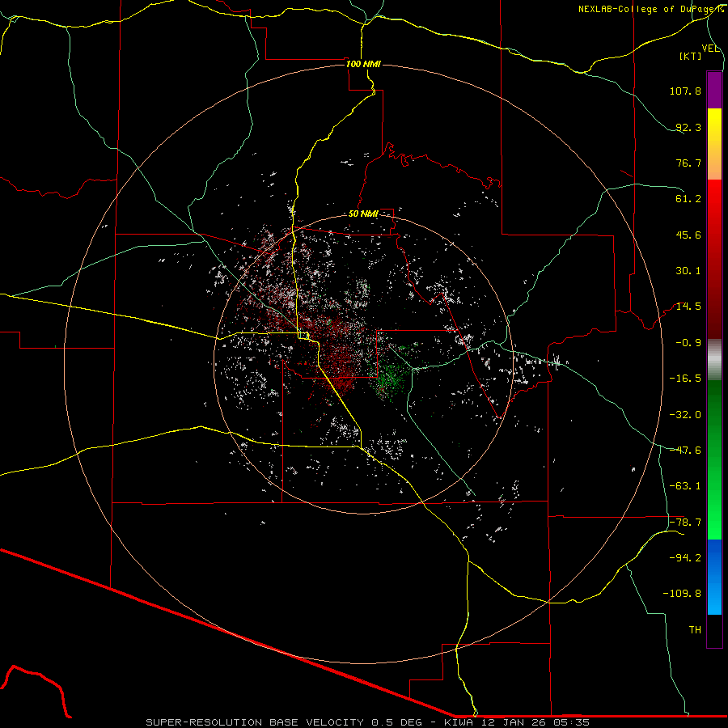Click the [KT] units label

point(691,56)
